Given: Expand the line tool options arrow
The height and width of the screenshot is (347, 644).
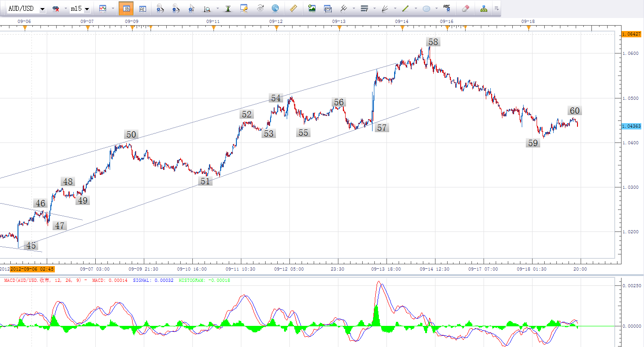Looking at the screenshot, I should 416,9.
